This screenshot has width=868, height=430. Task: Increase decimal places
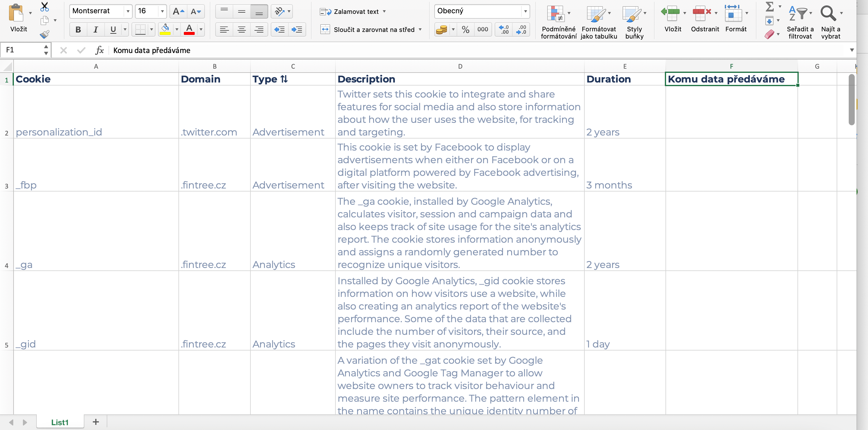504,30
